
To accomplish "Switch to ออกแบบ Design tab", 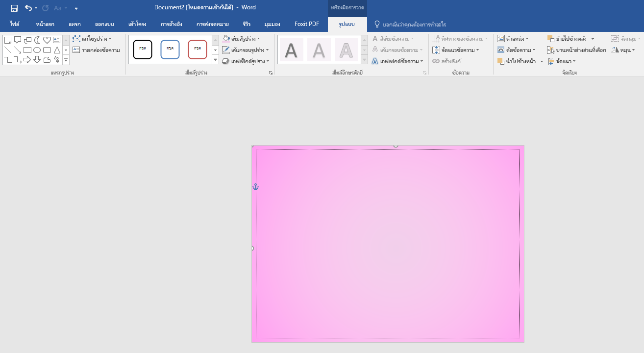I will tap(104, 24).
